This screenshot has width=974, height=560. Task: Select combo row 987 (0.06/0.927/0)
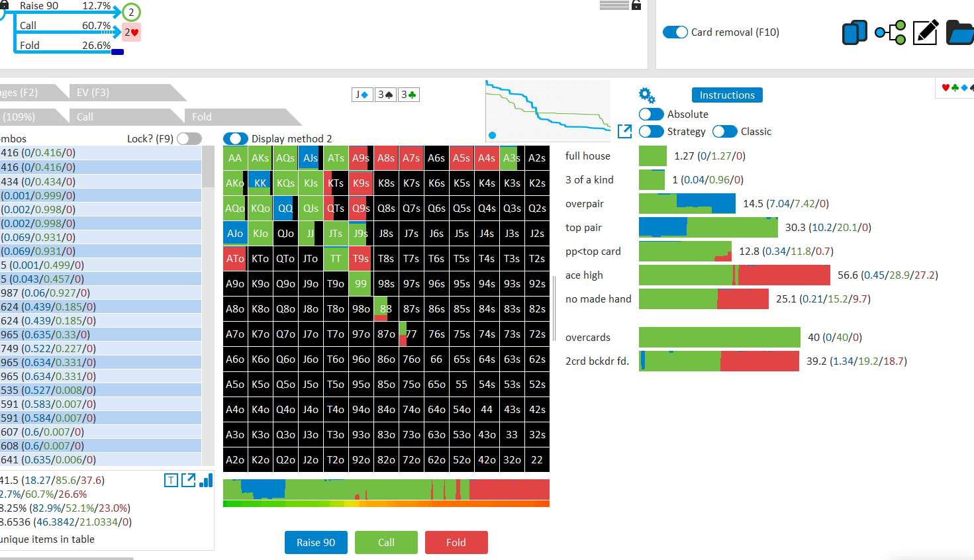(x=101, y=293)
